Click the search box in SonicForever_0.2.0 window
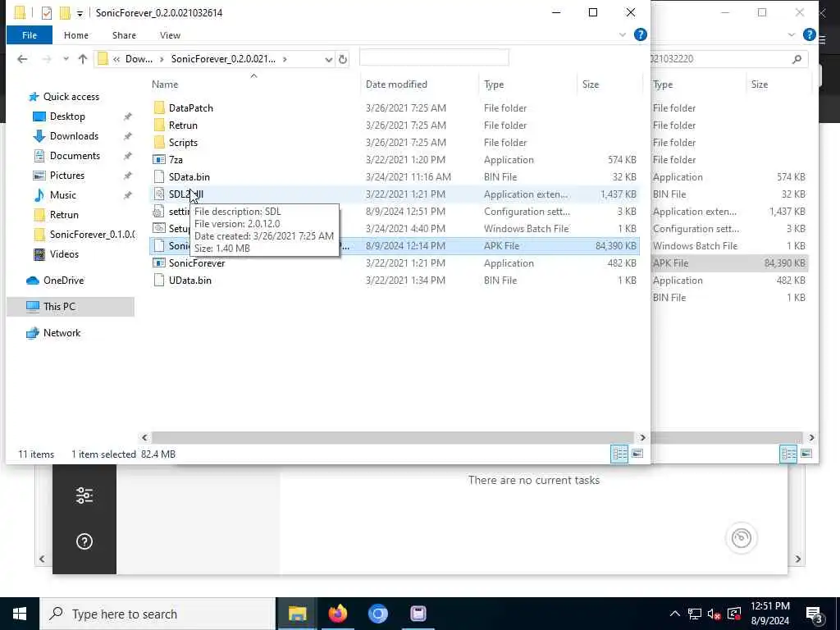 coord(434,58)
